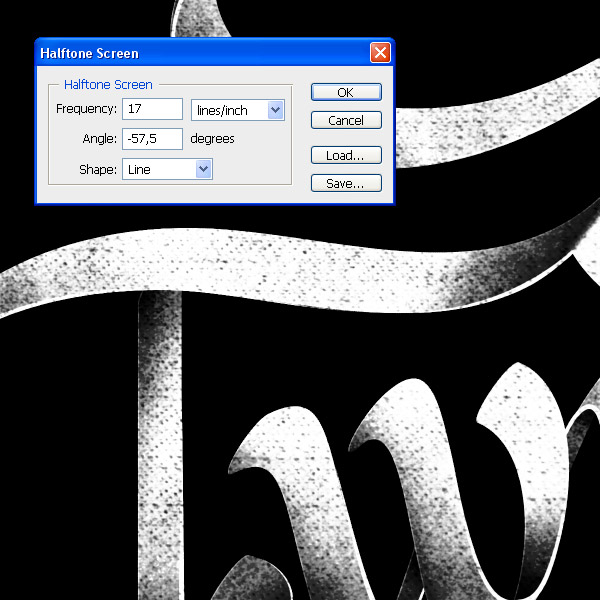This screenshot has width=600, height=600.
Task: Close the Halftone Screen dialog with X
Action: pyautogui.click(x=380, y=52)
